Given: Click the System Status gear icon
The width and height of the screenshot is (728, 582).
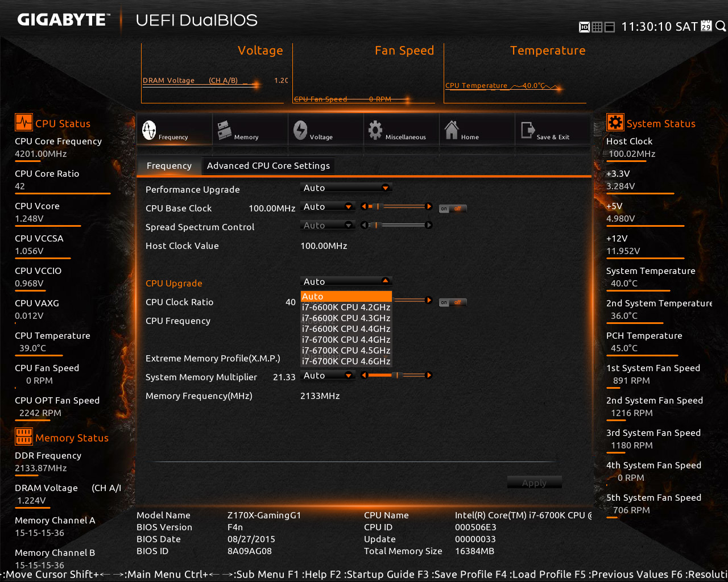Looking at the screenshot, I should click(x=615, y=122).
